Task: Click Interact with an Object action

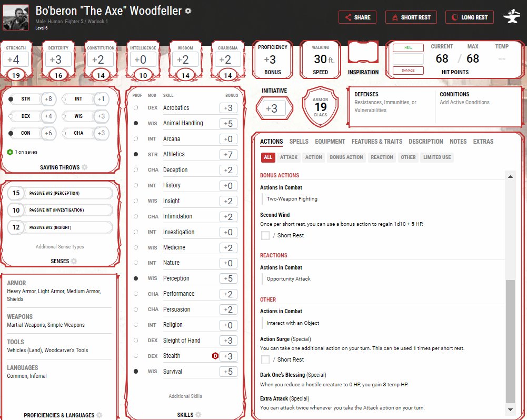Action: point(293,323)
